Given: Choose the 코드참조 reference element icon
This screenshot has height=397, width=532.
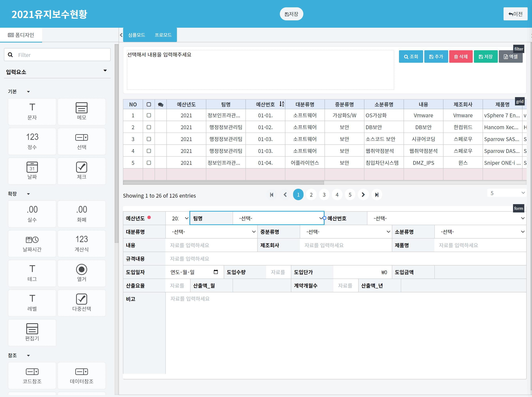Looking at the screenshot, I should click(x=32, y=371).
